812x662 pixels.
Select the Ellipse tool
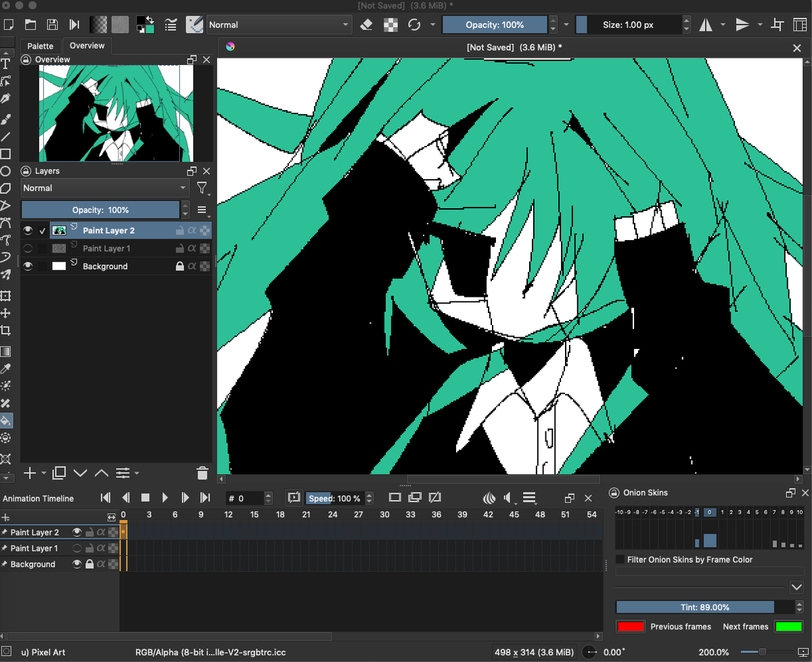[5, 172]
